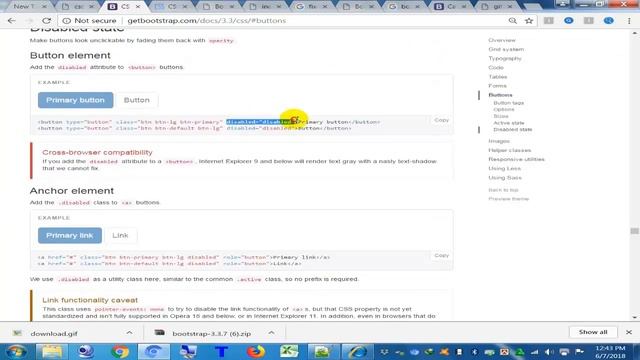Open Using Sass in sidebar

click(x=505, y=178)
